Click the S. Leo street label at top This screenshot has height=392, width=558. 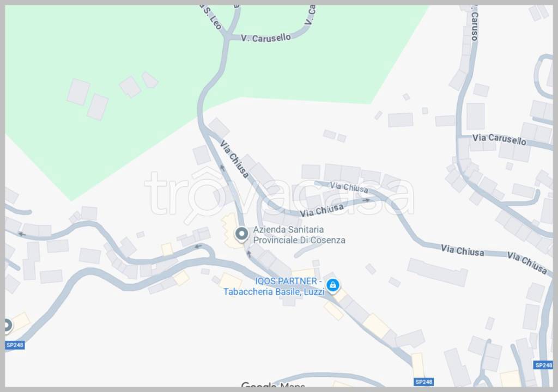click(212, 17)
